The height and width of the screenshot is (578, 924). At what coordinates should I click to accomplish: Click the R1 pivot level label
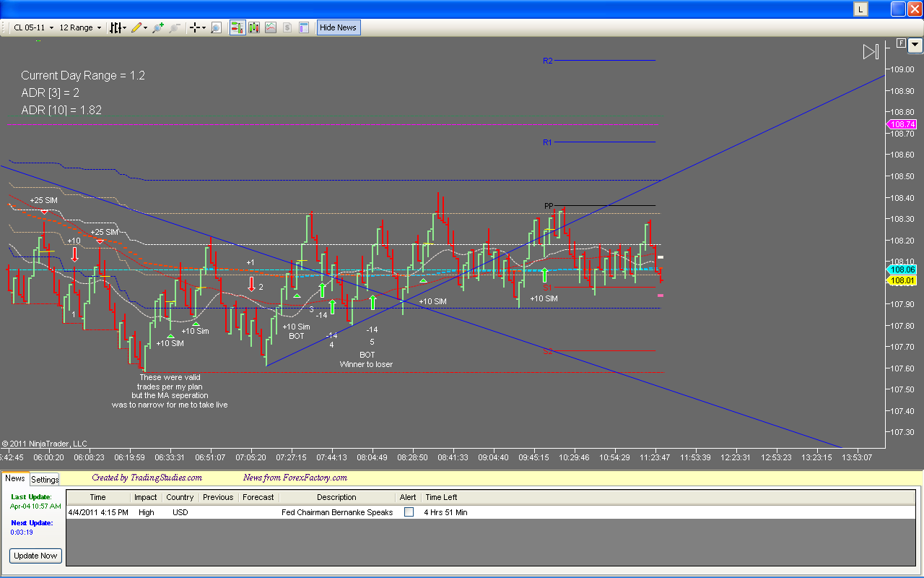coord(548,142)
